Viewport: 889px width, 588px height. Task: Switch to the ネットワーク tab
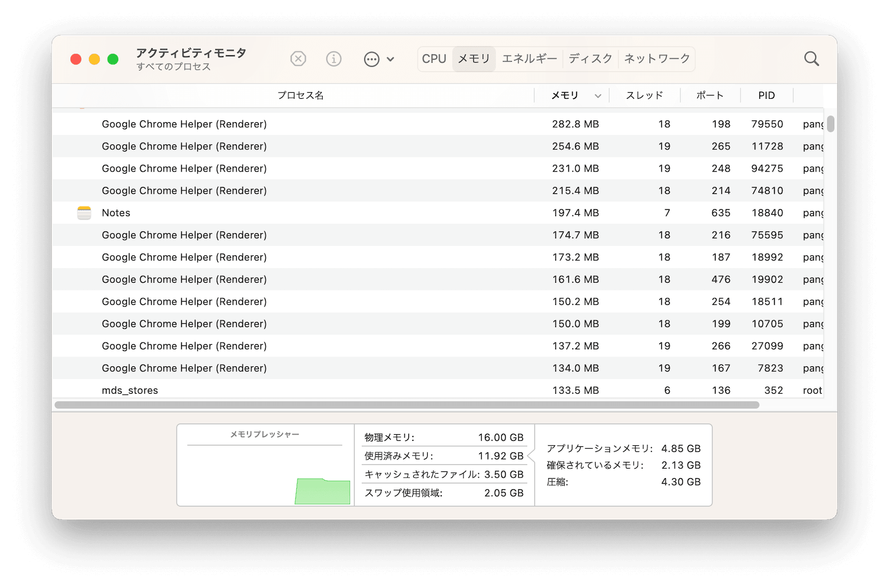[657, 58]
